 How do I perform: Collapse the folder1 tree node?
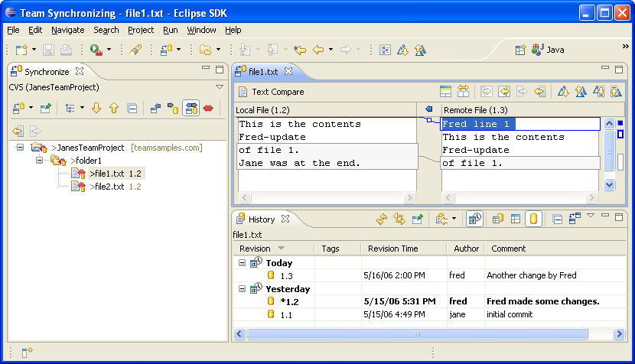(39, 161)
